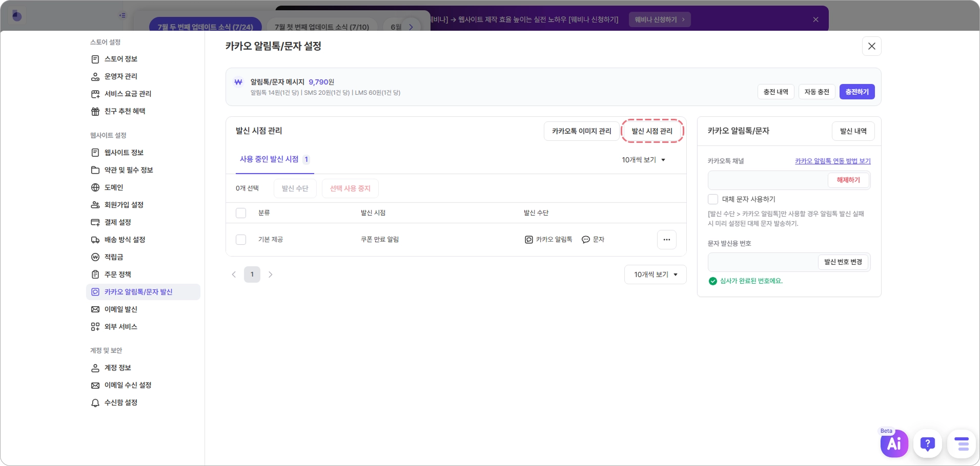Click 해제하기 for the 카카오톡 채널
The image size is (980, 466).
pos(848,180)
